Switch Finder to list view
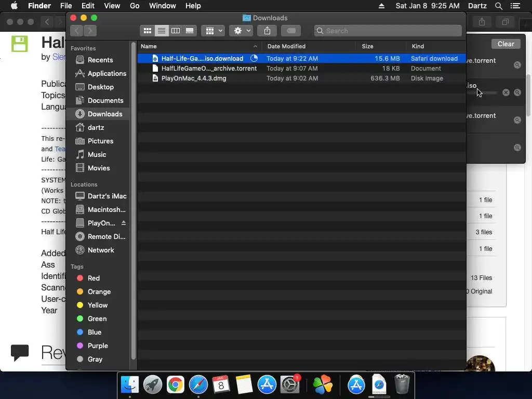This screenshot has height=399, width=532. (x=162, y=31)
